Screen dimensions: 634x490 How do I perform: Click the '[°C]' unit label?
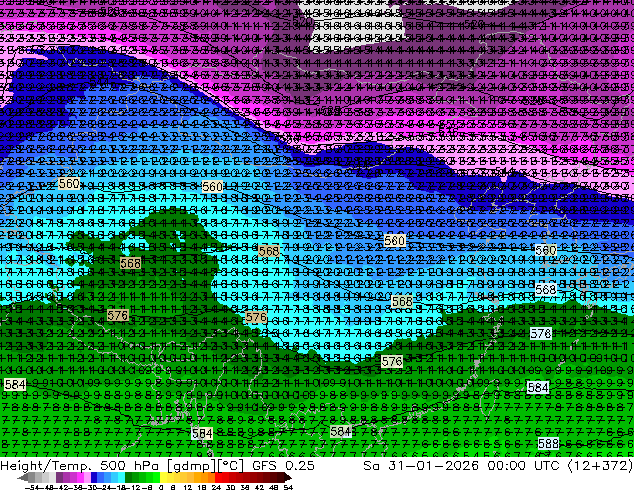click(x=230, y=466)
